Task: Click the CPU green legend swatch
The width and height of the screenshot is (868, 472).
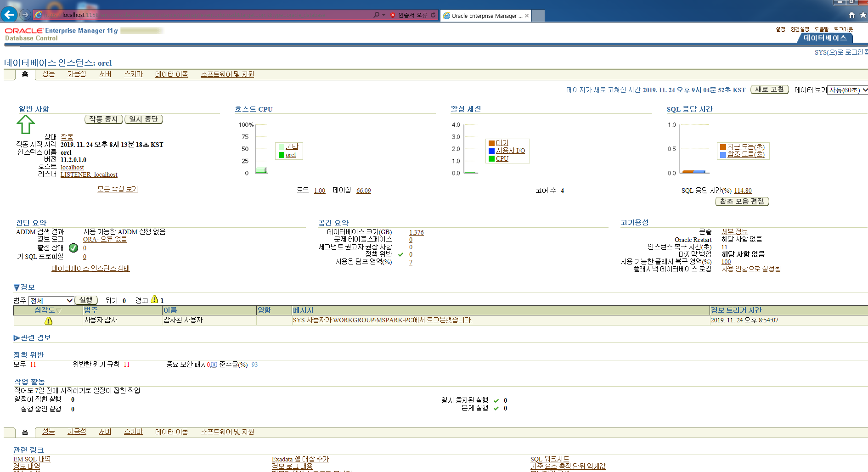Action: [491, 159]
